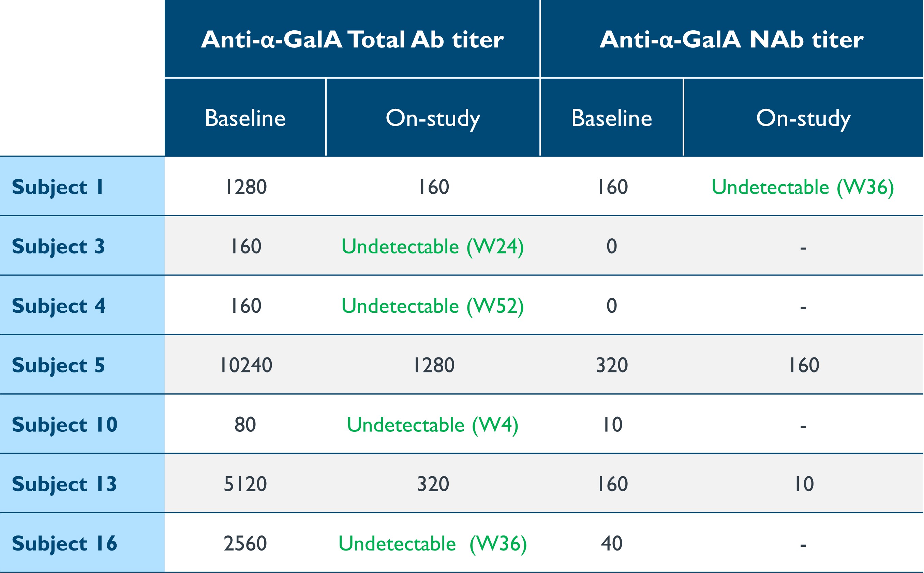Click the 10240 baseline value
Screen dimensions: 924x573
[x=246, y=365]
